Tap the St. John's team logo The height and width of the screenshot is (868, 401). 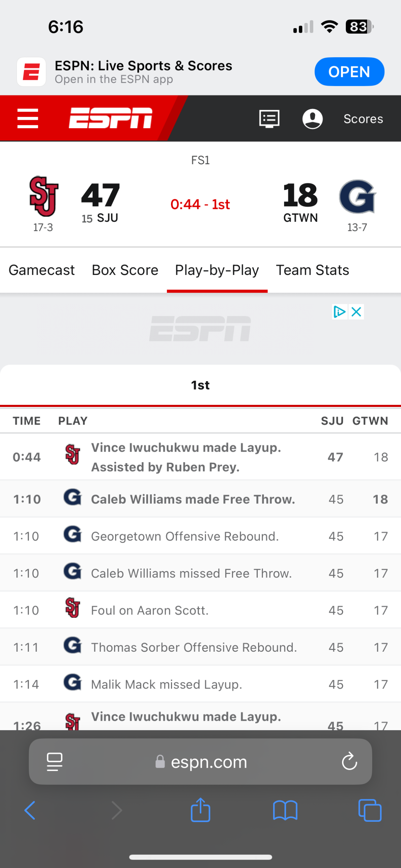click(44, 196)
